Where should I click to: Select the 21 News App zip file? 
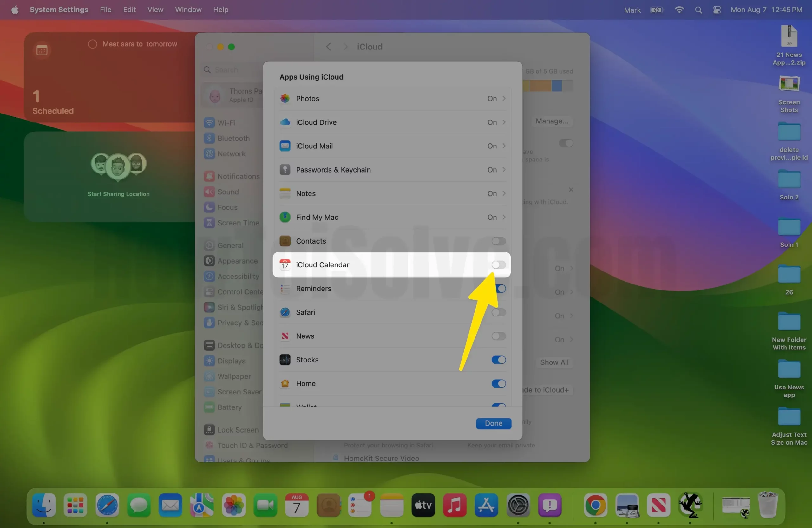tap(789, 45)
